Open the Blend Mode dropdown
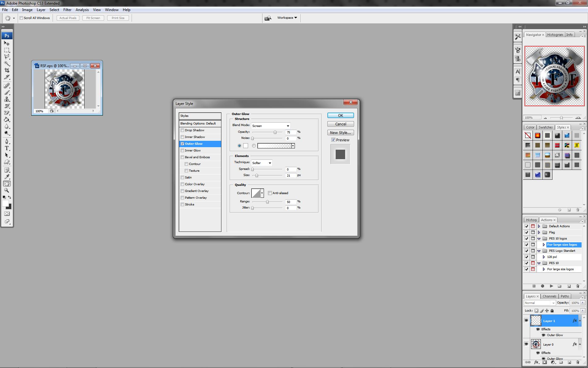The width and height of the screenshot is (588, 368). click(x=271, y=126)
